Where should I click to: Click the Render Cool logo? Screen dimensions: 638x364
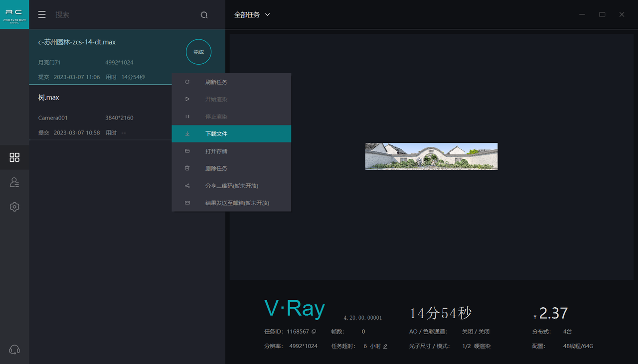(14, 14)
